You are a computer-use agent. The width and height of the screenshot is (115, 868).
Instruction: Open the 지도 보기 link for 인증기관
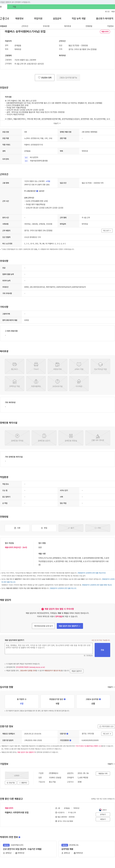coord(107,733)
